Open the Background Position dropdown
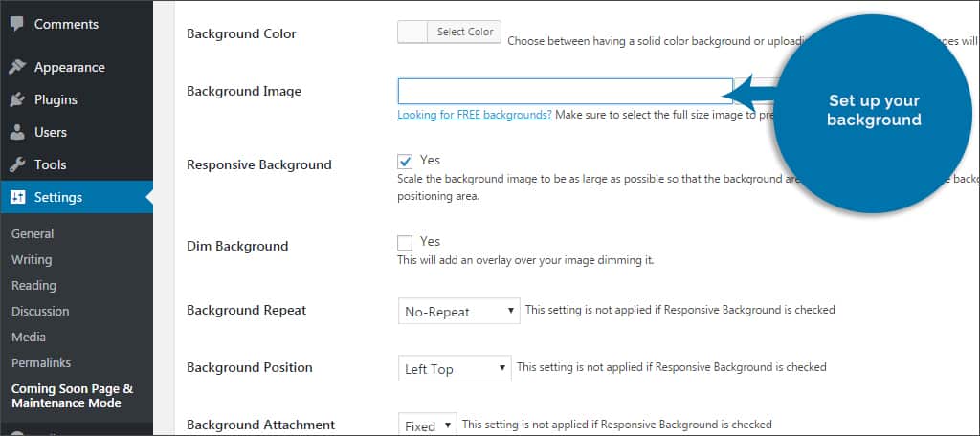 tap(455, 368)
